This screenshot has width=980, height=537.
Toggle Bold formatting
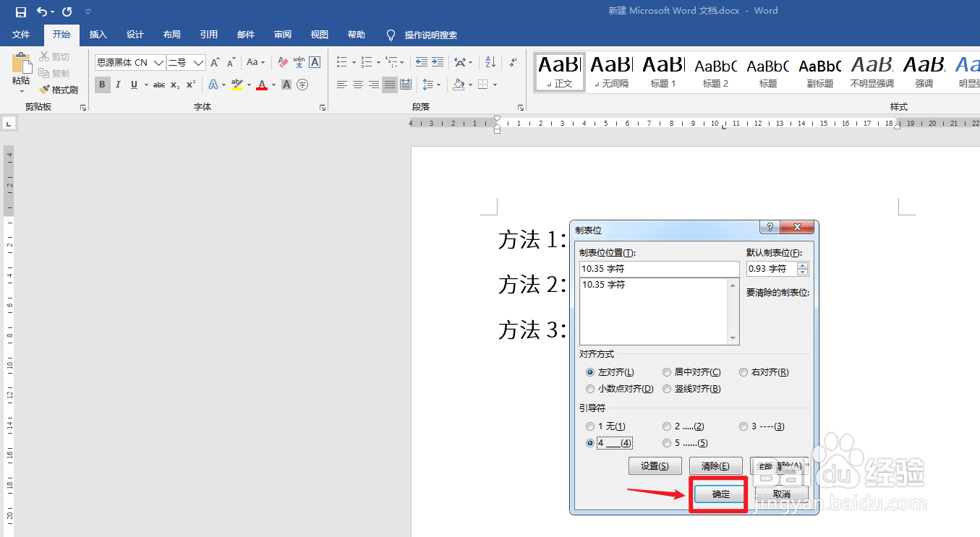pos(102,85)
